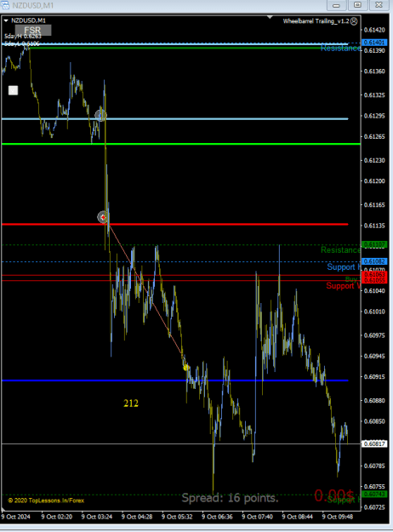
Task: Click the Wheelbarrel Trailing_v1.2 label
Action: click(316, 21)
